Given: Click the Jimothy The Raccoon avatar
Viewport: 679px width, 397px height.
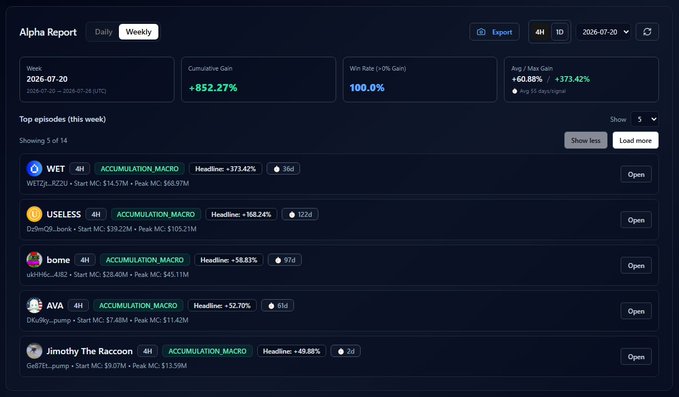Looking at the screenshot, I should (x=34, y=351).
